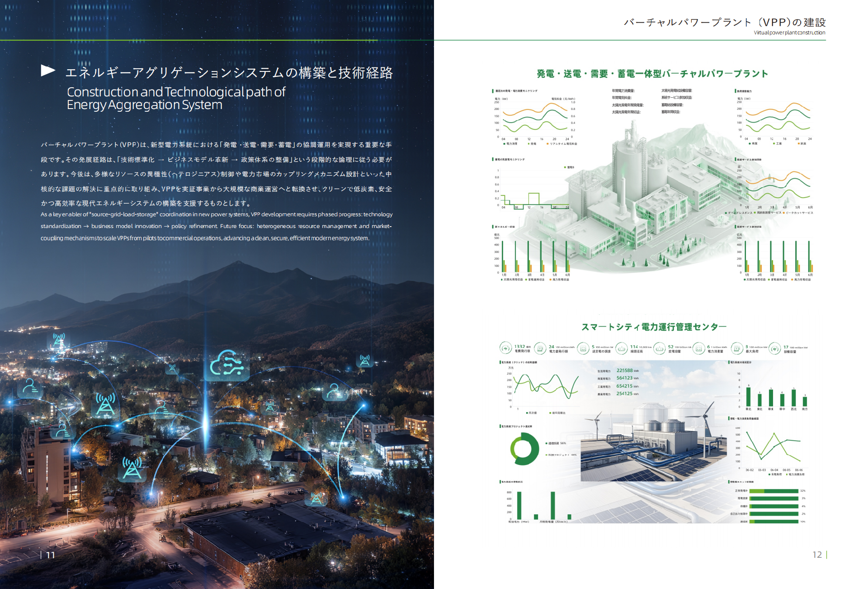Click the green donut chart of project completion
Viewport: 868px width, 589px height.
[524, 449]
